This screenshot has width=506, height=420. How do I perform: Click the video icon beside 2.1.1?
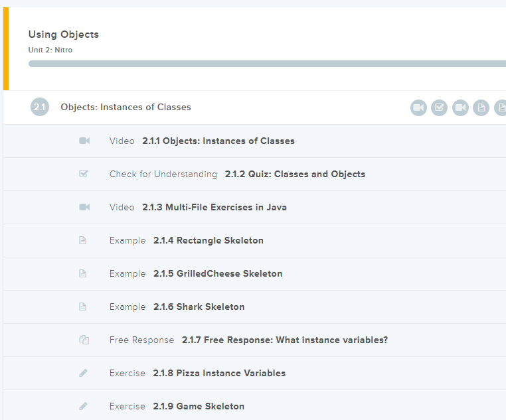[x=84, y=141]
